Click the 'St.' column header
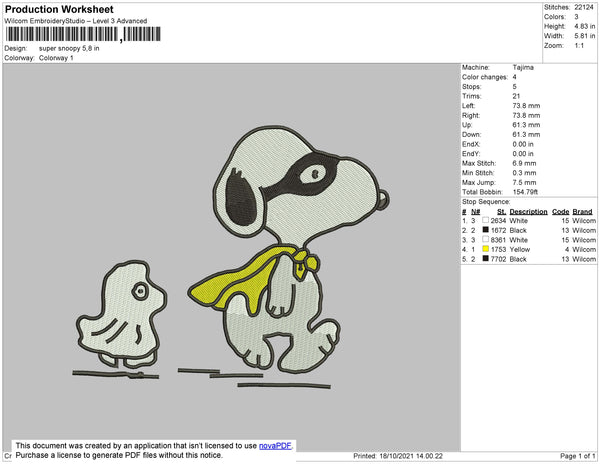Viewport: 600px width, 464px height. (x=501, y=212)
